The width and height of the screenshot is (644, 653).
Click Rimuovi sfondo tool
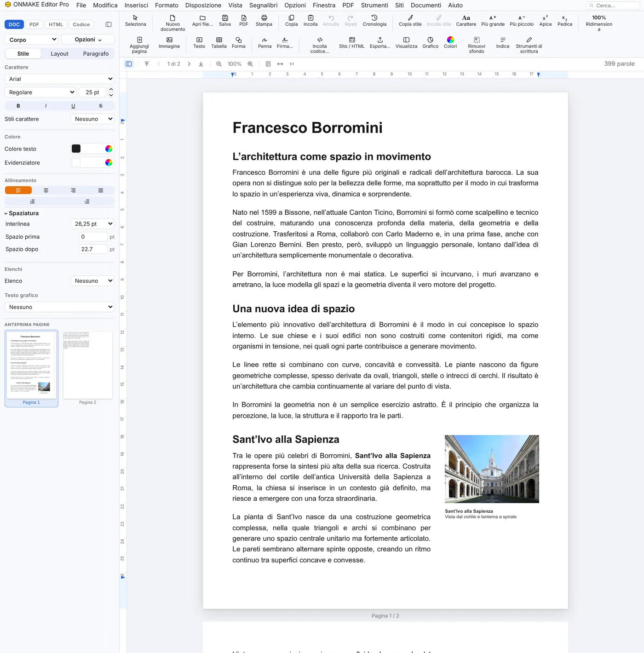pyautogui.click(x=477, y=45)
